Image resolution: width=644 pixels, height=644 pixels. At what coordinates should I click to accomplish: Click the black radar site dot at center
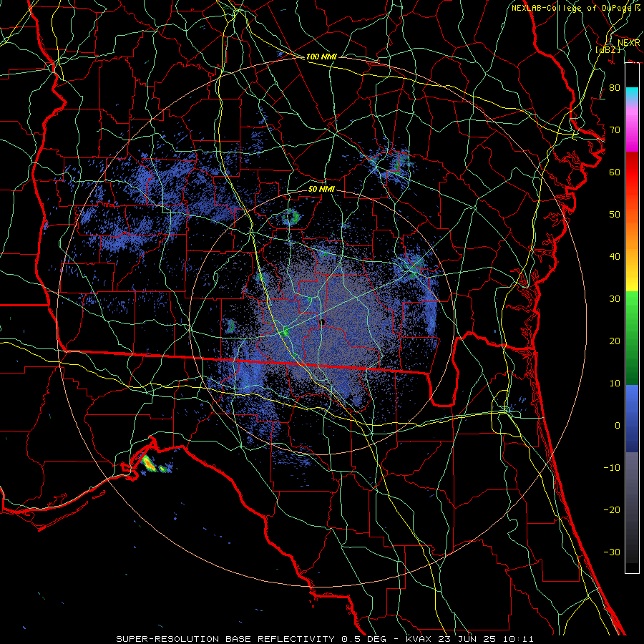pos(323,322)
